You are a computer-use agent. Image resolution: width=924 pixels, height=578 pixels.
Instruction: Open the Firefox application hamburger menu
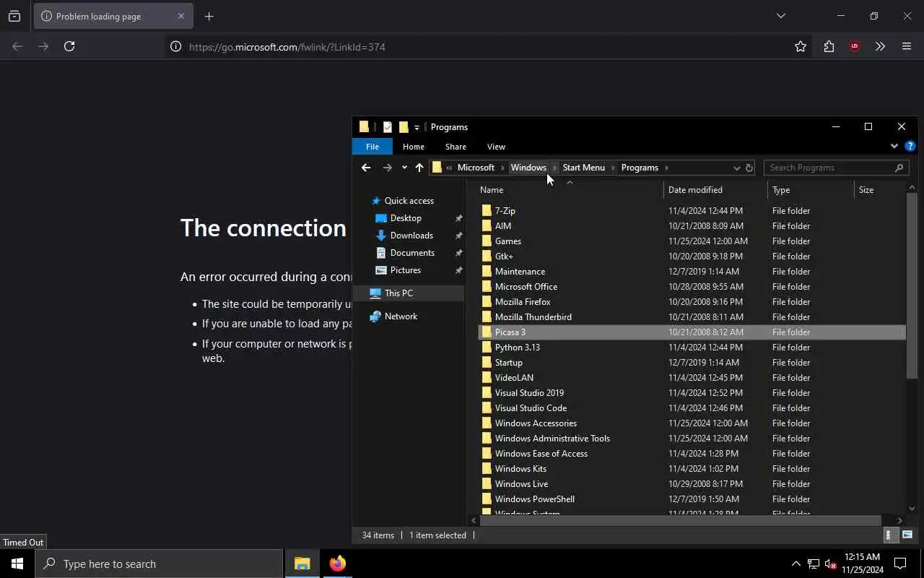pos(907,46)
